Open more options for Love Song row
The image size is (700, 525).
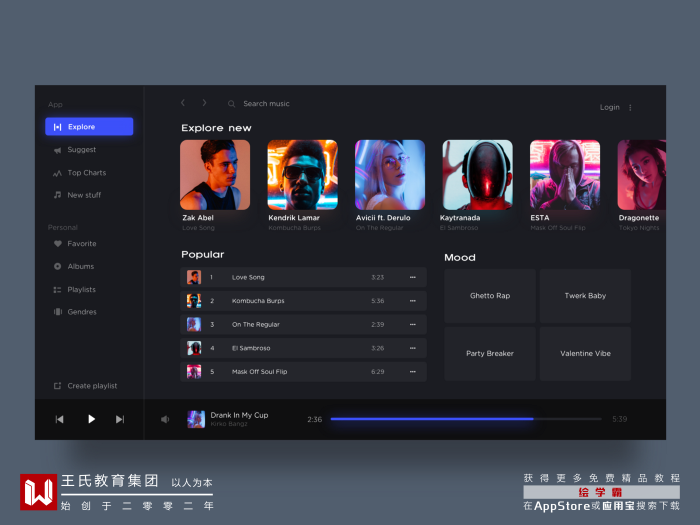click(412, 277)
